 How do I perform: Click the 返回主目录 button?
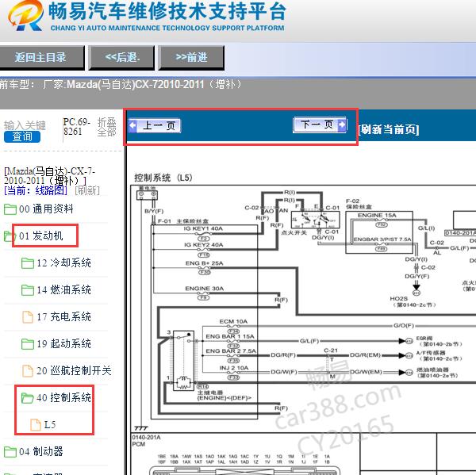42,57
